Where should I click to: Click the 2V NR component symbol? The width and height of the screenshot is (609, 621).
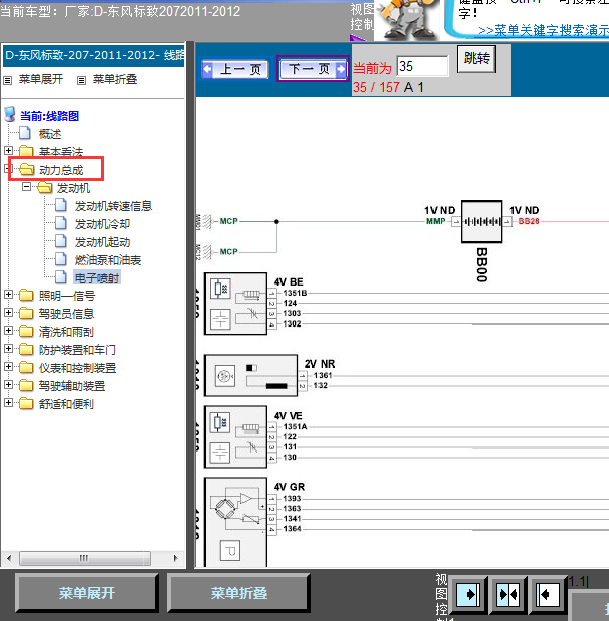pos(251,375)
